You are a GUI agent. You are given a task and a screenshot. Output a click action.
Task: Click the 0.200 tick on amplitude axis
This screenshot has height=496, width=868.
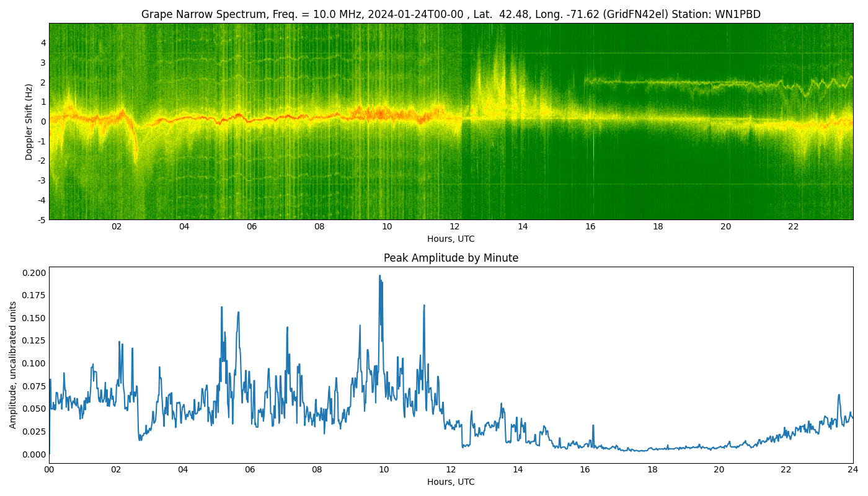pos(33,273)
